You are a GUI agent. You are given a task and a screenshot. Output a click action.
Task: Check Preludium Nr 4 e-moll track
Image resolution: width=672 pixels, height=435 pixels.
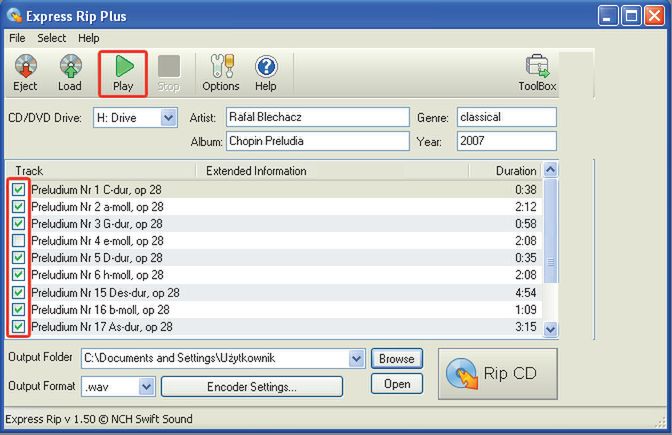[x=18, y=240]
